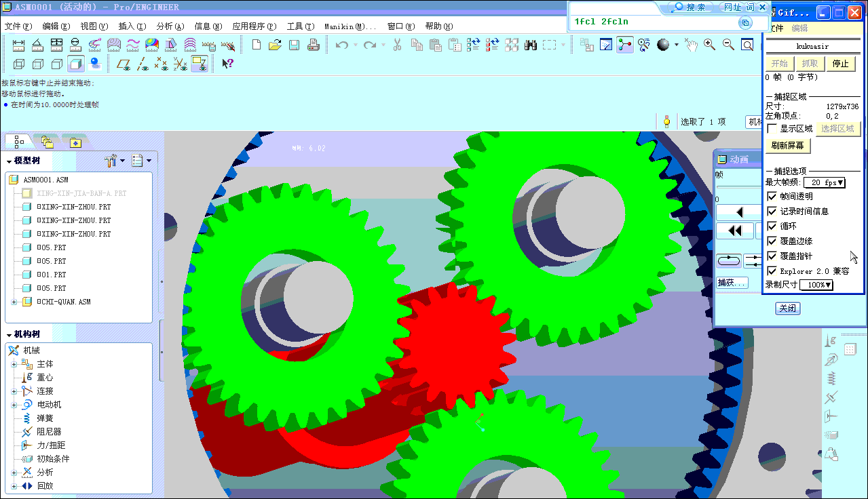The width and height of the screenshot is (868, 499).
Task: Expand the 连接 node in mechanism tree
Action: [x=14, y=391]
